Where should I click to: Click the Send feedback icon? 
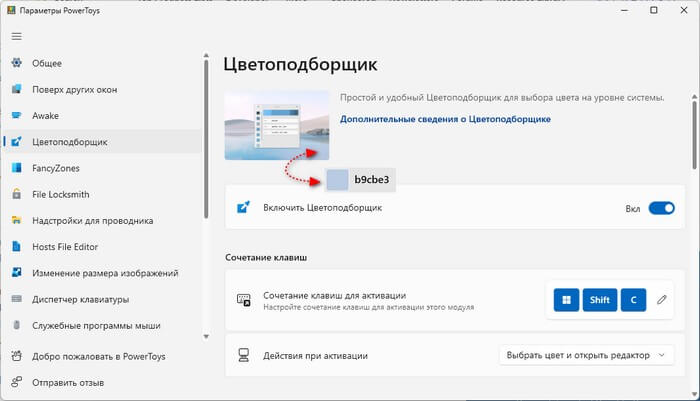pos(17,382)
